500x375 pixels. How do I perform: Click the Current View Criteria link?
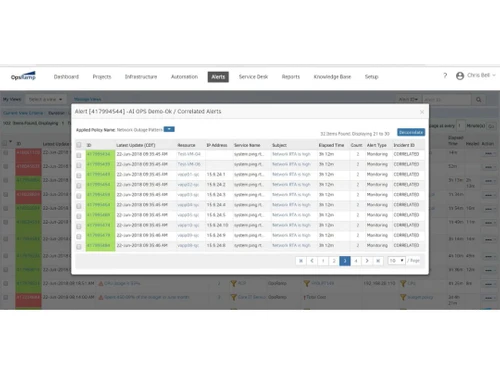click(23, 113)
